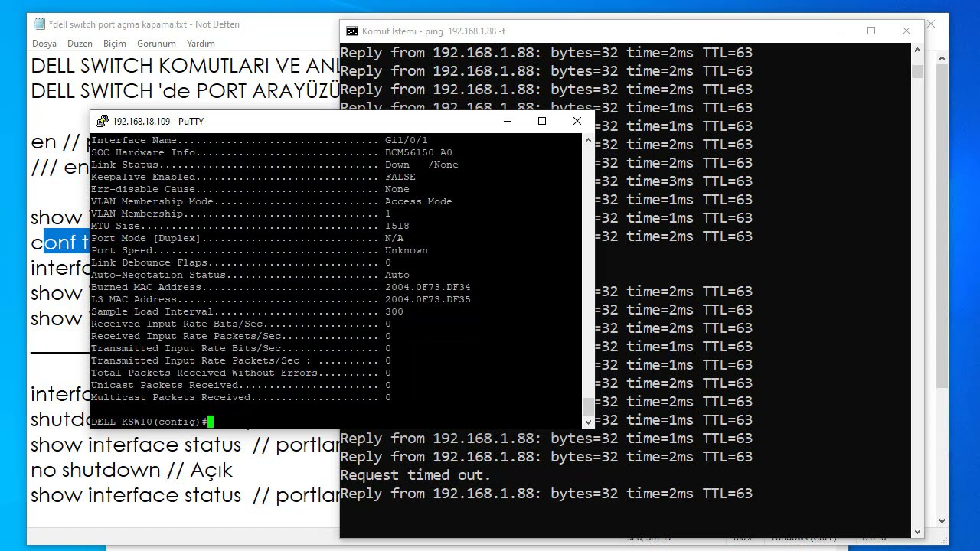The width and height of the screenshot is (980, 551).
Task: Click 'Err-disable Cause' row in PuTTY
Action: pyautogui.click(x=250, y=189)
